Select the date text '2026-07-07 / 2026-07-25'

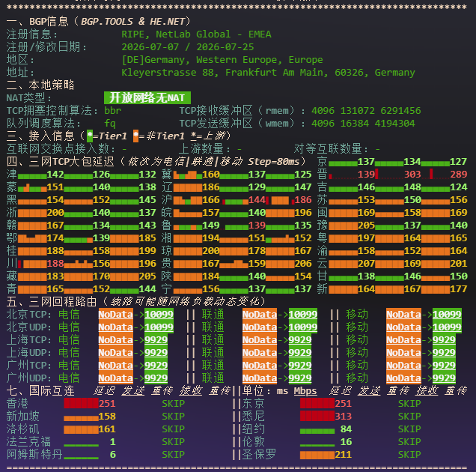pos(188,47)
